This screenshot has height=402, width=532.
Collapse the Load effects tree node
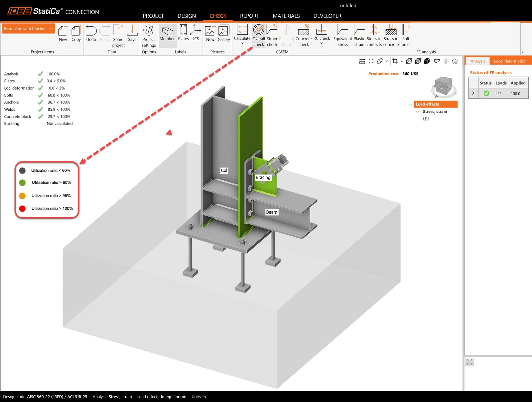(410, 104)
